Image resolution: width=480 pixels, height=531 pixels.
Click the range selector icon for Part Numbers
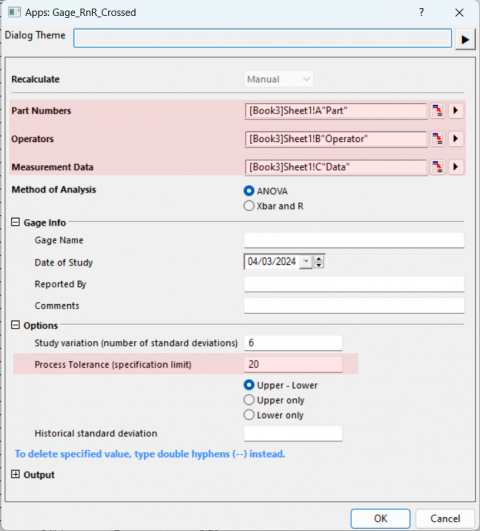[437, 111]
